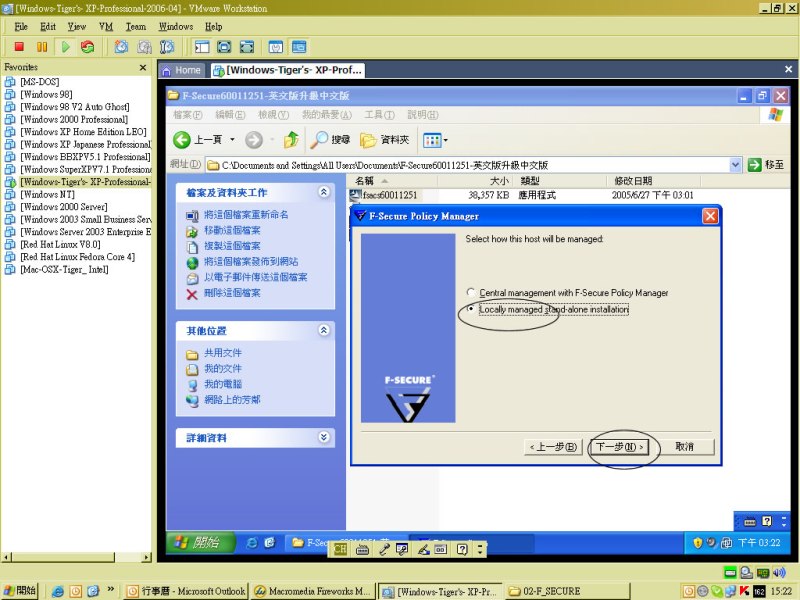Click the Explorer views icon

coord(432,140)
